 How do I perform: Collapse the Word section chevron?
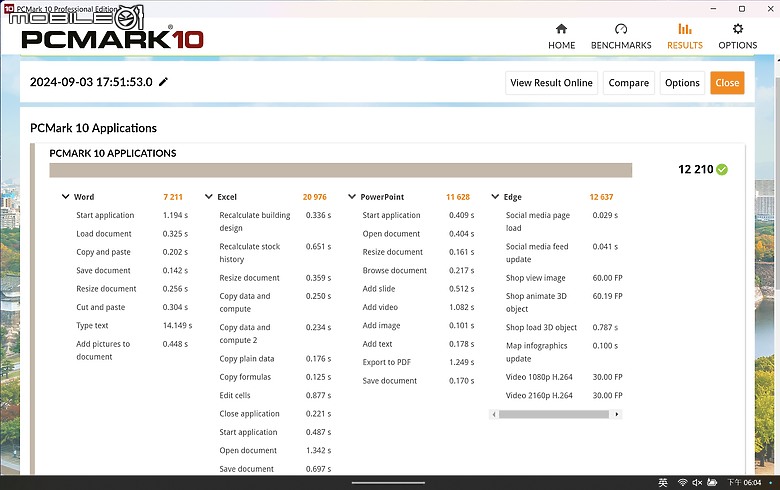click(65, 196)
